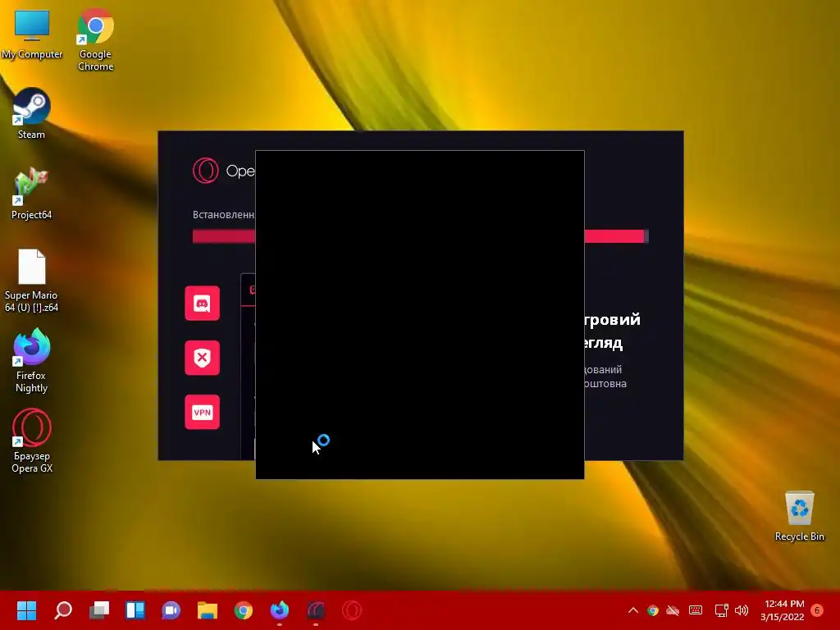The image size is (840, 630).
Task: Show hidden tray icons chevron
Action: [632, 610]
